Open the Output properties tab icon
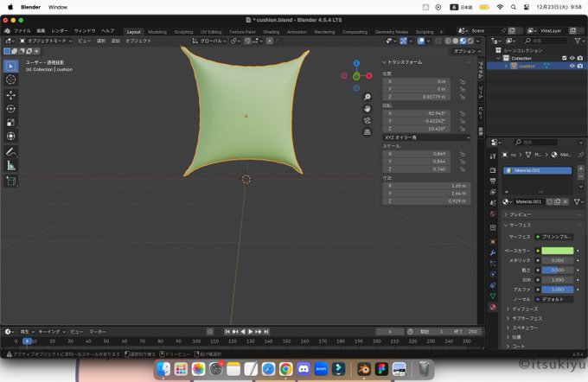This screenshot has width=588, height=382. pyautogui.click(x=493, y=181)
